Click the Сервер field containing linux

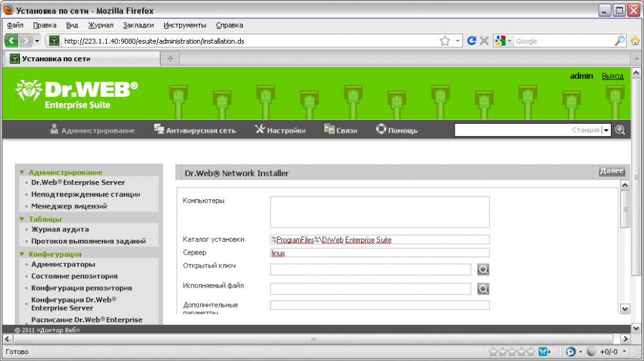pyautogui.click(x=380, y=253)
